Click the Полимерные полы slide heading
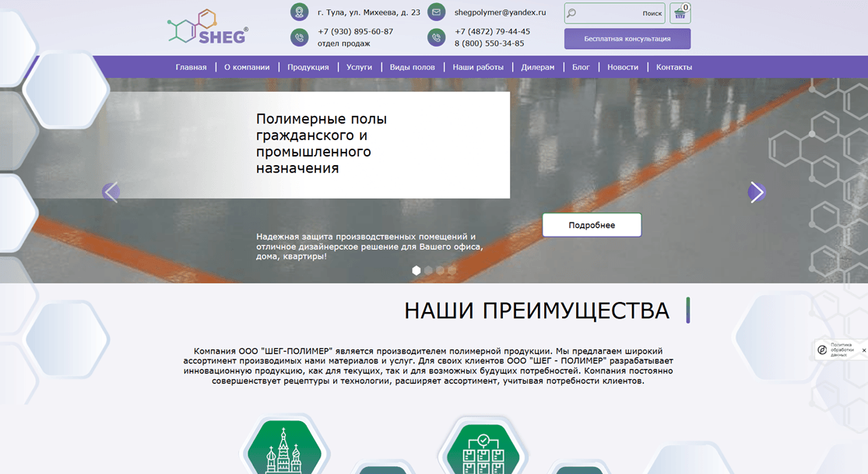This screenshot has width=868, height=474. [x=322, y=143]
